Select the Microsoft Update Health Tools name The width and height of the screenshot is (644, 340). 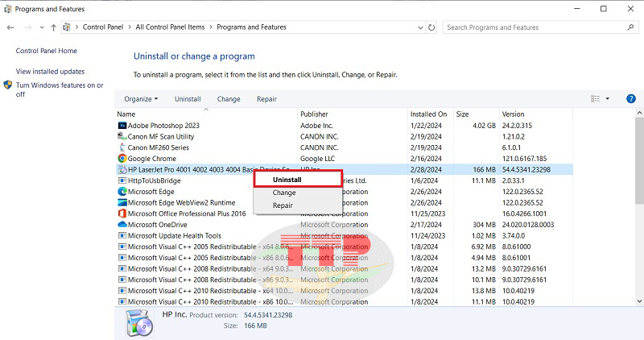[175, 235]
